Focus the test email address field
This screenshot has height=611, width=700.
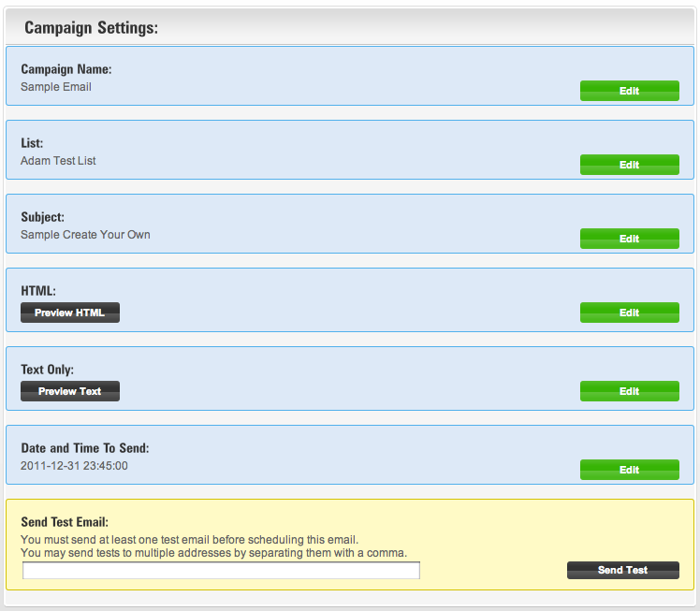tap(221, 571)
